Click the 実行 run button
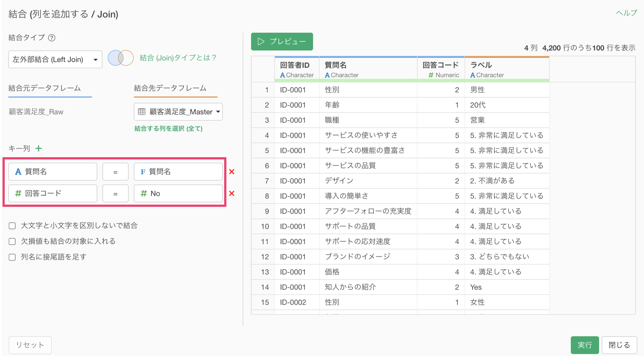The image size is (644, 356). click(584, 345)
